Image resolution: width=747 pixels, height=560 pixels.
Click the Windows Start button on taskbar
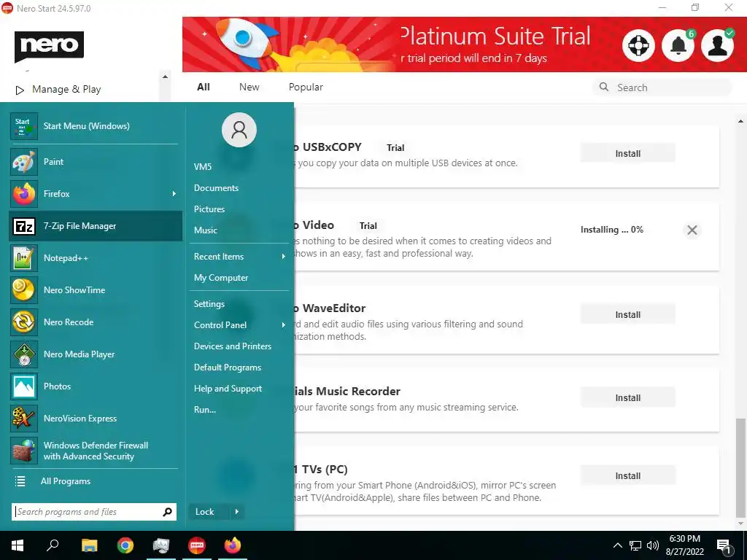[18, 545]
